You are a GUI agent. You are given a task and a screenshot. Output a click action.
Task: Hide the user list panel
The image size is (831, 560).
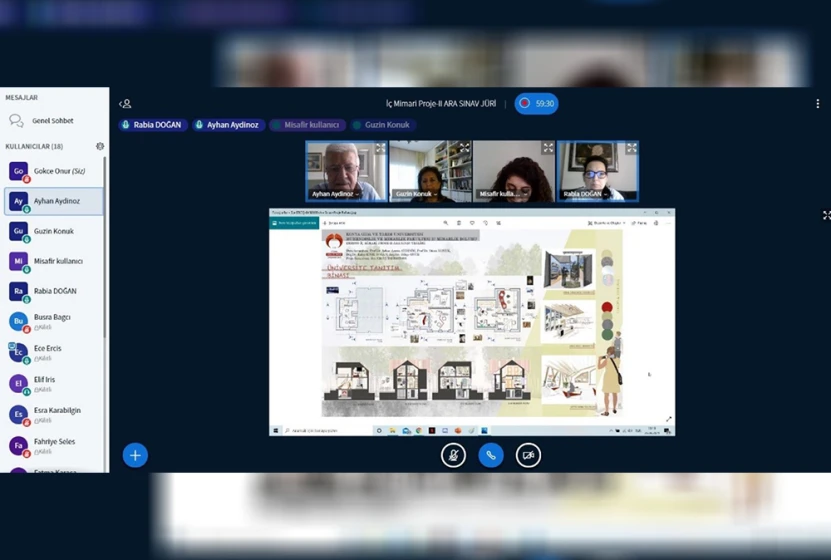pyautogui.click(x=125, y=104)
